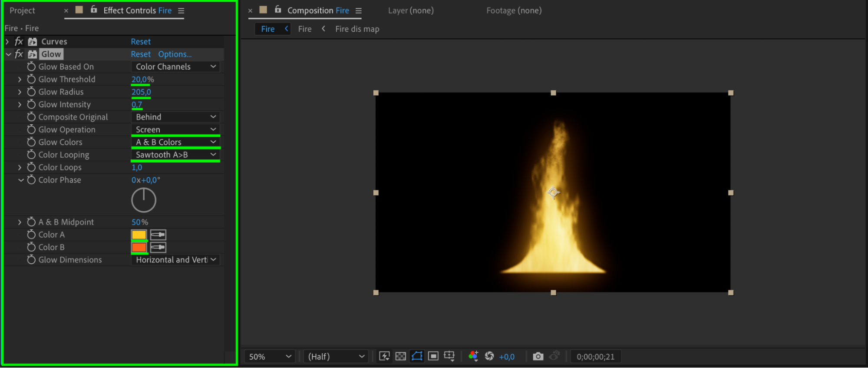
Task: Open the Color B orange swatch
Action: point(139,247)
